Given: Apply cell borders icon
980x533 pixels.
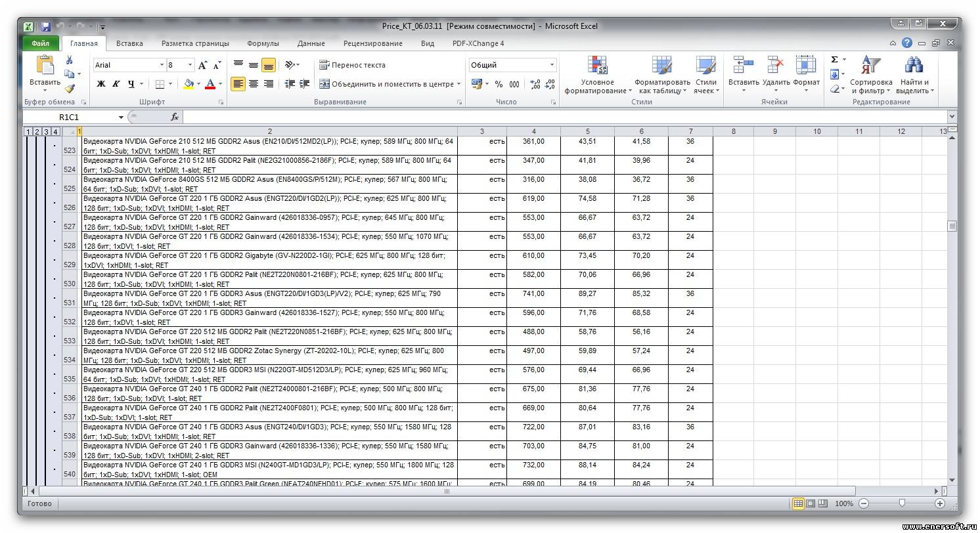Looking at the screenshot, I should tap(159, 83).
